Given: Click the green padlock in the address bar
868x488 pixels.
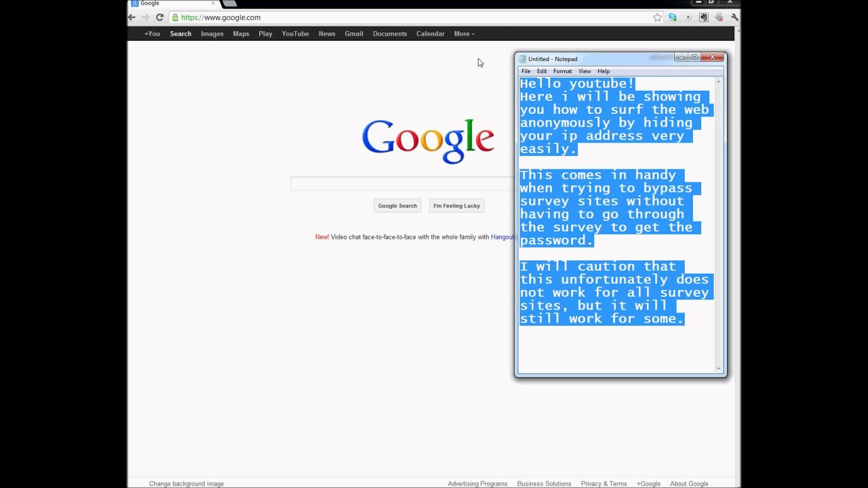Looking at the screenshot, I should (x=175, y=18).
